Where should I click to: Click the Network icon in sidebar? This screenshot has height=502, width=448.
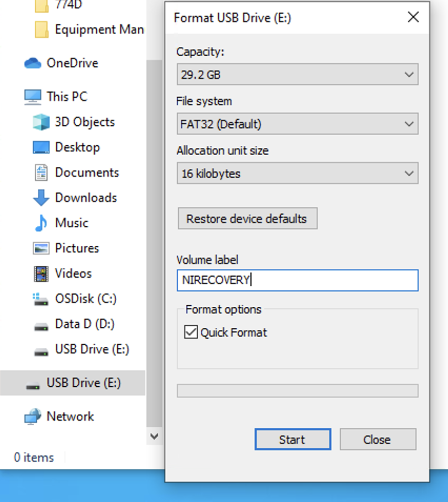tap(33, 417)
